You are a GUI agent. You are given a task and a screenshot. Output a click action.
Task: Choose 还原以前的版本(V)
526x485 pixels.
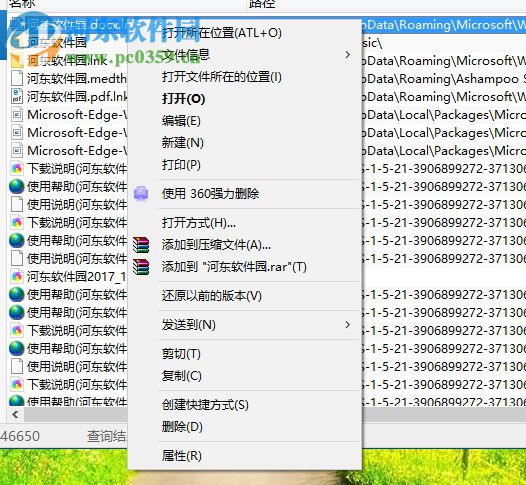click(212, 296)
